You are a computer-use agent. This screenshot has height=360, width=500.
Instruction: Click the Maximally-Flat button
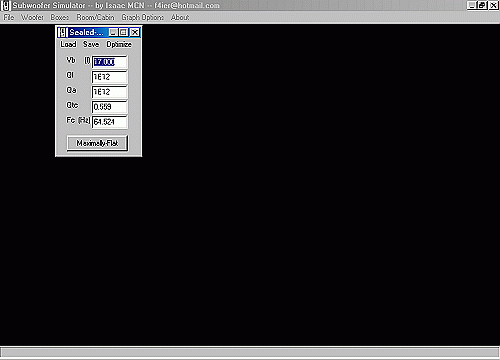pos(97,143)
